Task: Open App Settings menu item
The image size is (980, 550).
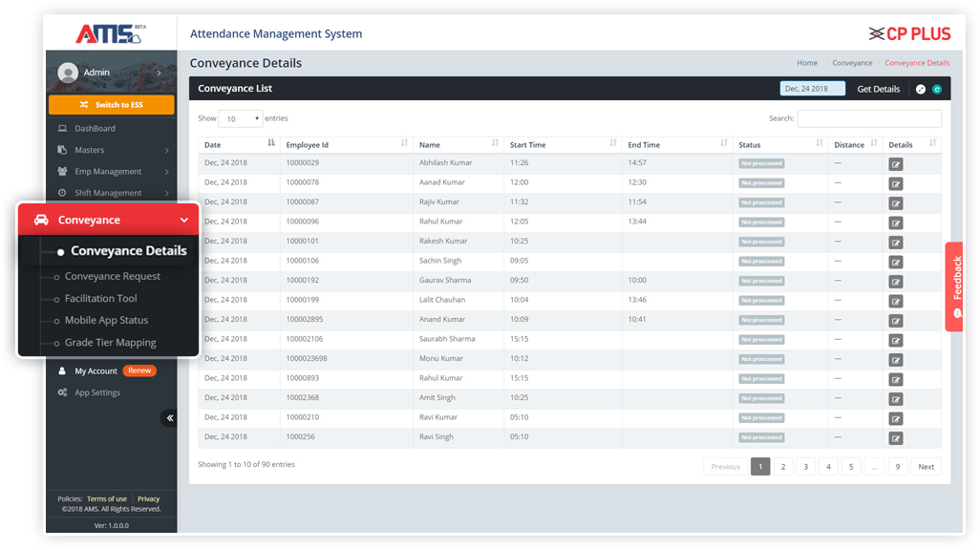Action: click(97, 392)
